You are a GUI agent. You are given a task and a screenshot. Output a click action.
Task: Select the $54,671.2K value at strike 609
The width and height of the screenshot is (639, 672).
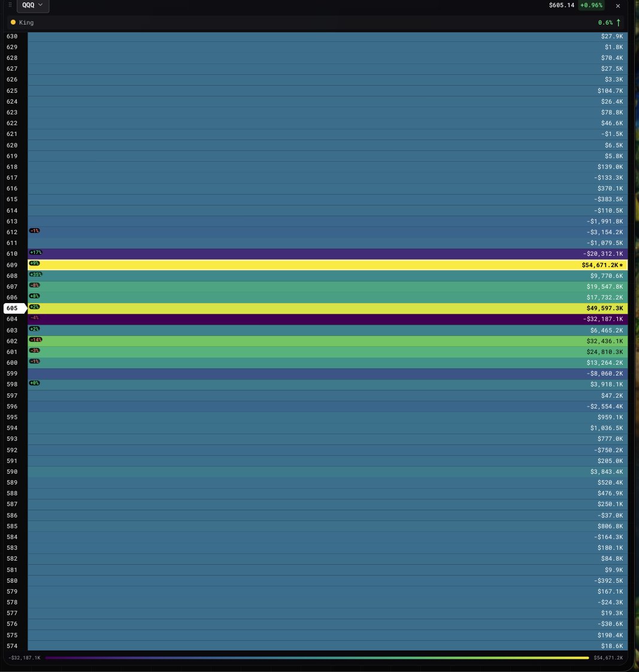click(x=599, y=265)
